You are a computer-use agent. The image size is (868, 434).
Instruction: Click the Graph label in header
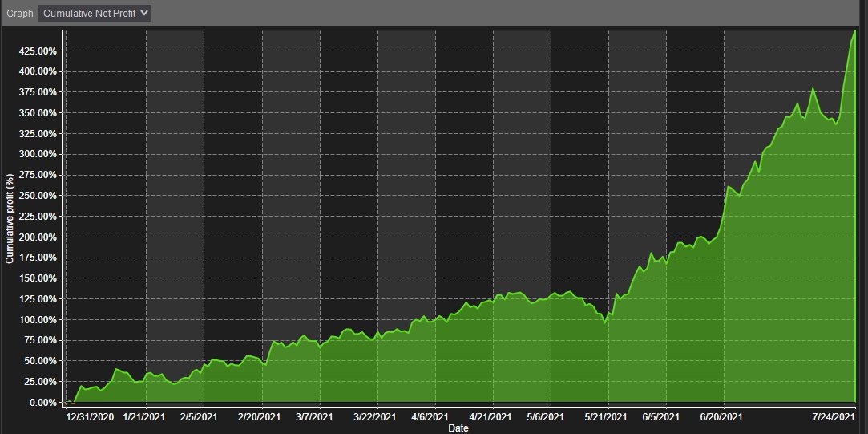point(20,14)
